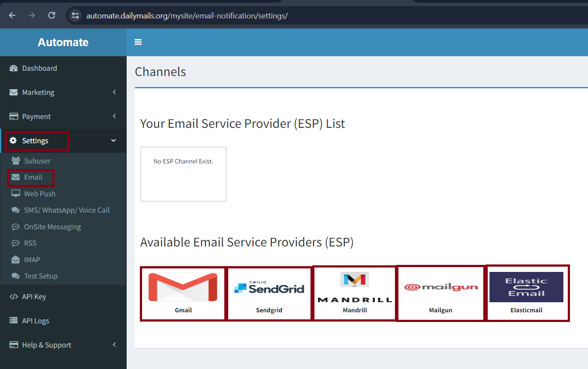Viewport: 588px width, 369px height.
Task: Open Web Push settings
Action: (x=40, y=194)
